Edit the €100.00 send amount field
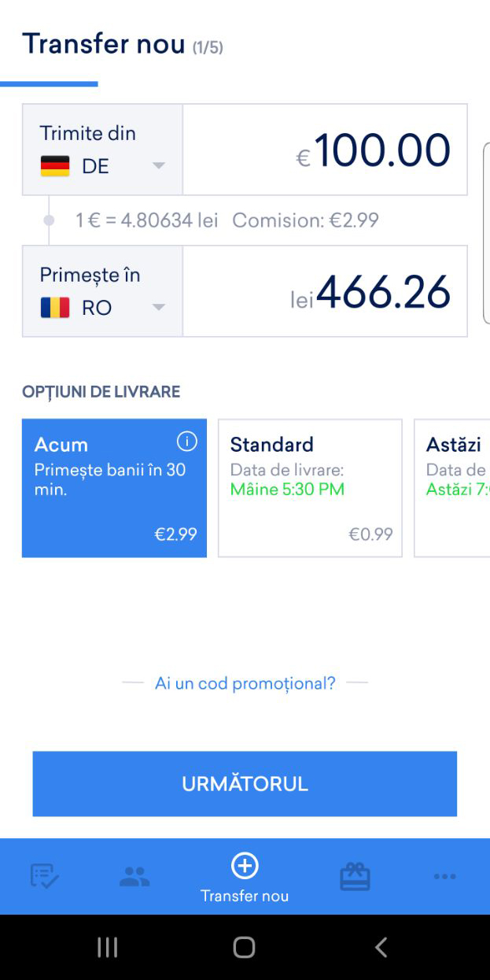This screenshot has width=490, height=980. tap(325, 150)
